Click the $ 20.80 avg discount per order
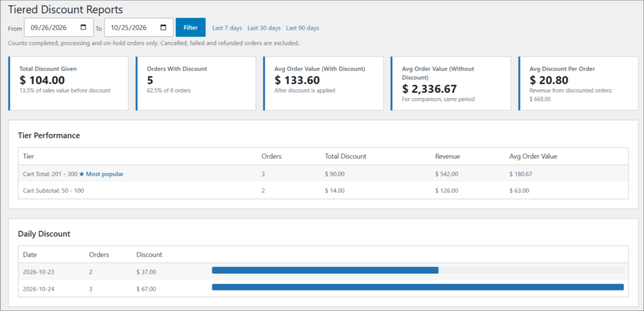Viewport: 644px width, 311px height. pyautogui.click(x=548, y=80)
